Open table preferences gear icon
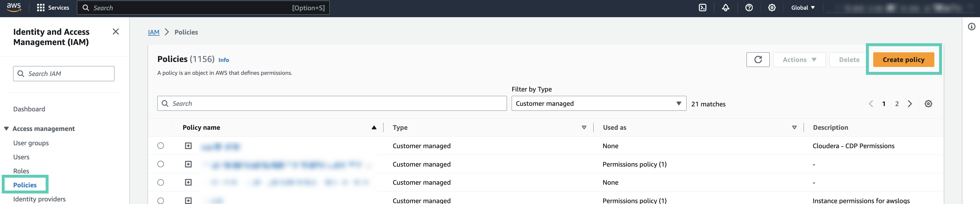This screenshot has width=980, height=204. tap(928, 104)
